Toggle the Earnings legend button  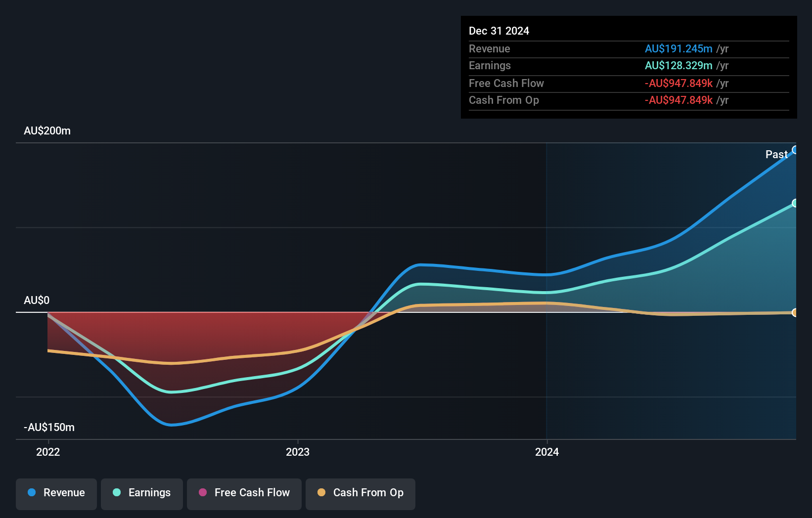142,494
